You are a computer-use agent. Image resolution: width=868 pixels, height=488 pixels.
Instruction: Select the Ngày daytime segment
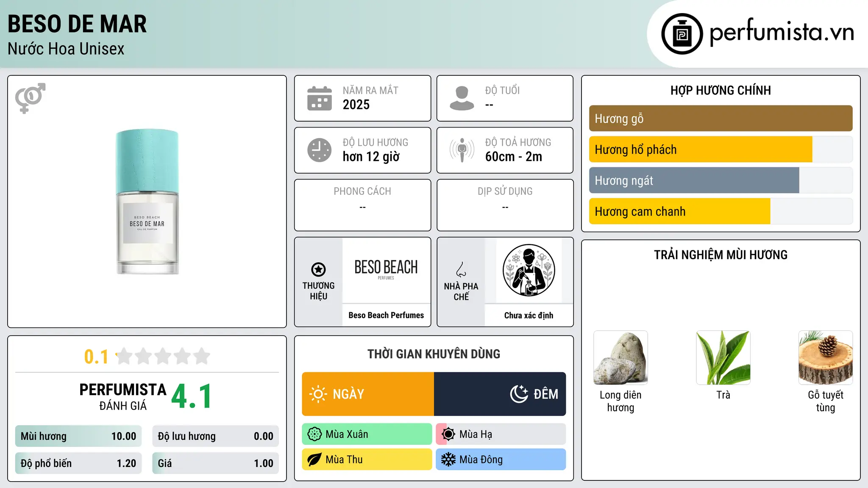point(368,394)
